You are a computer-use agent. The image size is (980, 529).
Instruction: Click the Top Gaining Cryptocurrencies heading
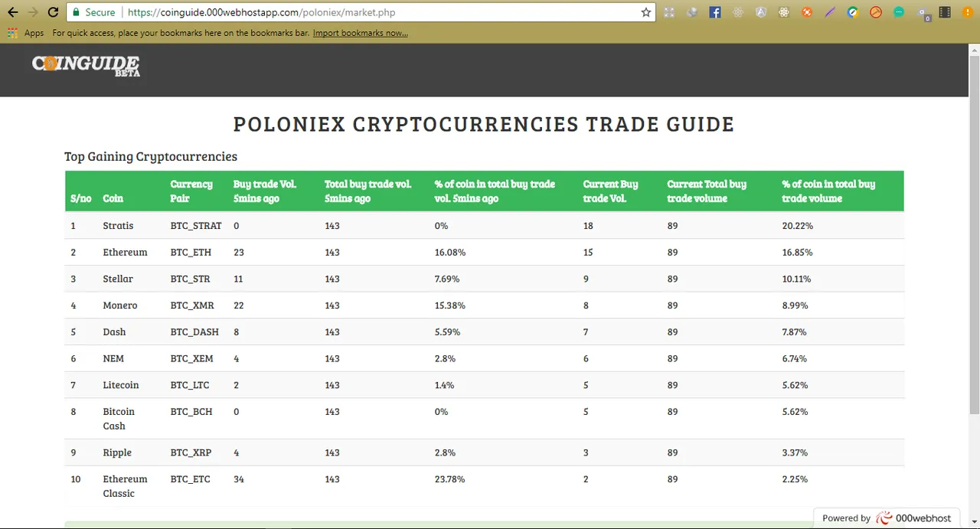[151, 157]
